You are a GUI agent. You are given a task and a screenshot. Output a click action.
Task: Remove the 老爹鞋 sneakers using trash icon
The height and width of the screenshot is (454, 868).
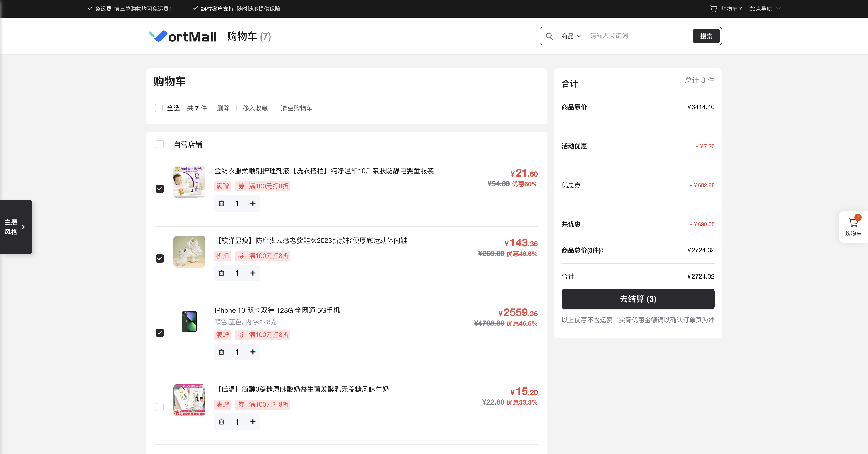[x=221, y=273]
